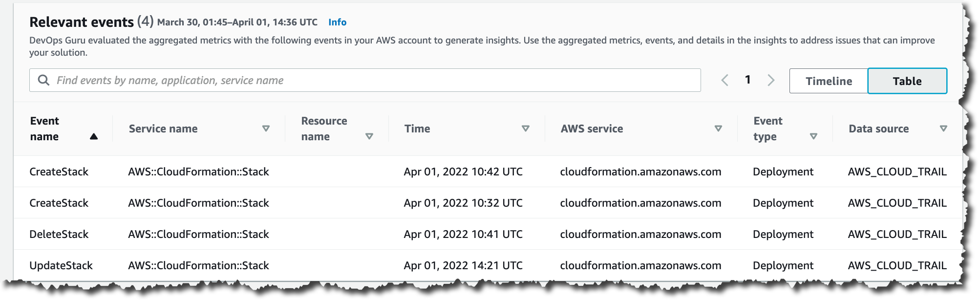Go to previous page arrow
Viewport: 980px width, 300px height.
(725, 80)
